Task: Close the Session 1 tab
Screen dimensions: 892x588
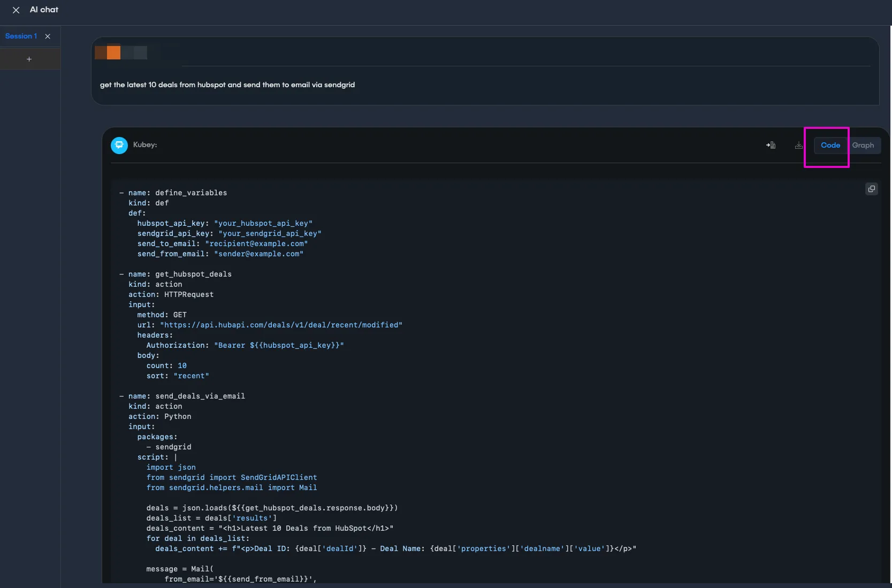Action: [x=48, y=36]
